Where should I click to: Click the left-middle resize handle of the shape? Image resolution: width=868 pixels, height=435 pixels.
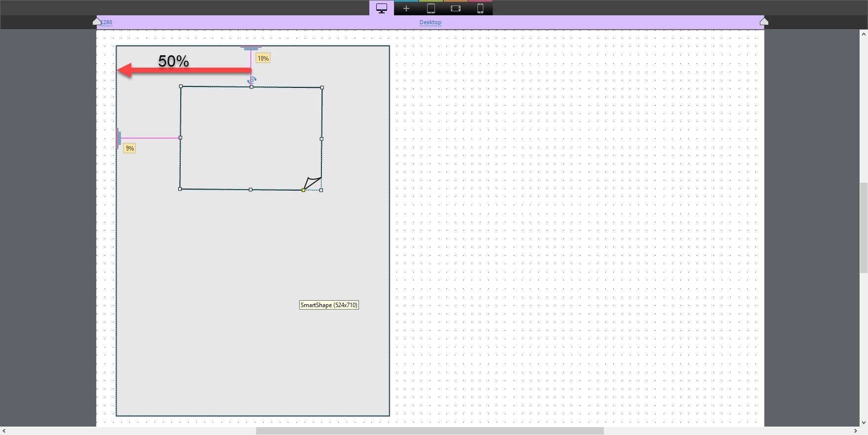tap(180, 138)
